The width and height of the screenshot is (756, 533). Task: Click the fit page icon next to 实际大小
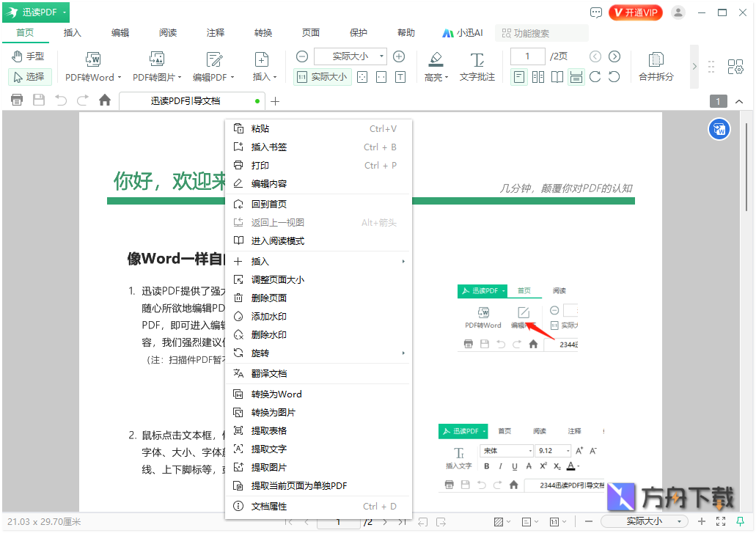point(362,77)
